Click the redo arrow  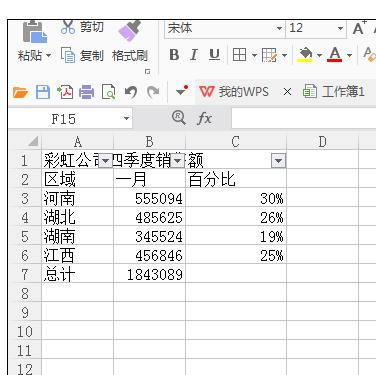coord(153,92)
